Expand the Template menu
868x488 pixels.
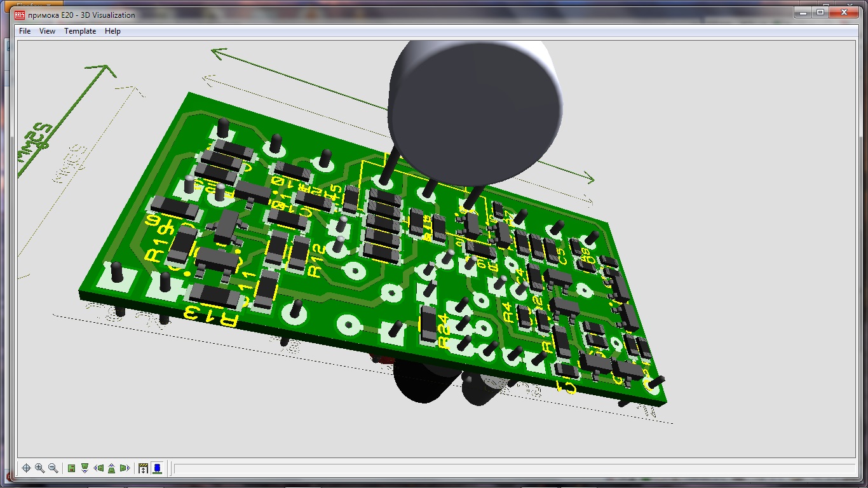tap(80, 31)
